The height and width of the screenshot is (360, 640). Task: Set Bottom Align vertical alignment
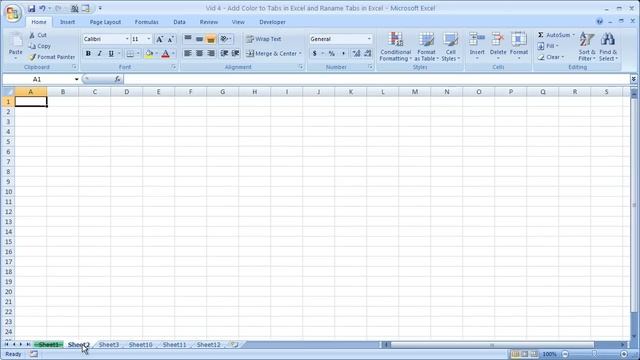(211, 39)
